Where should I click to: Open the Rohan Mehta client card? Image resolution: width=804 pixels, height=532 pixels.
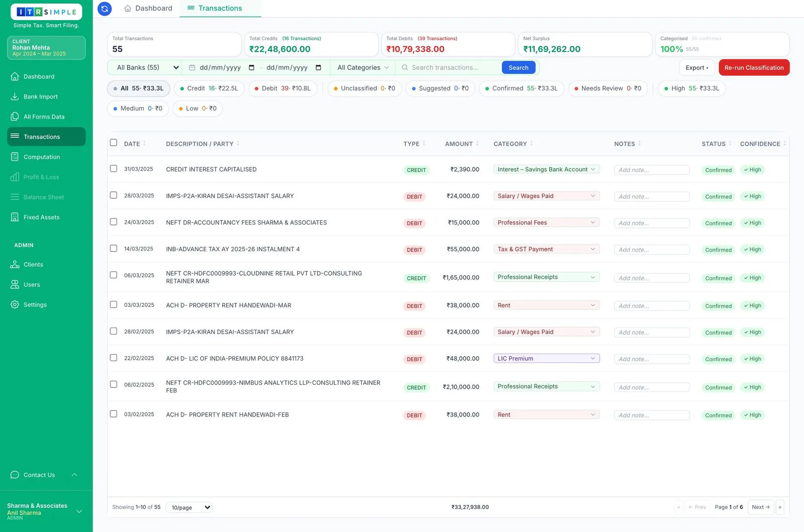click(46, 48)
